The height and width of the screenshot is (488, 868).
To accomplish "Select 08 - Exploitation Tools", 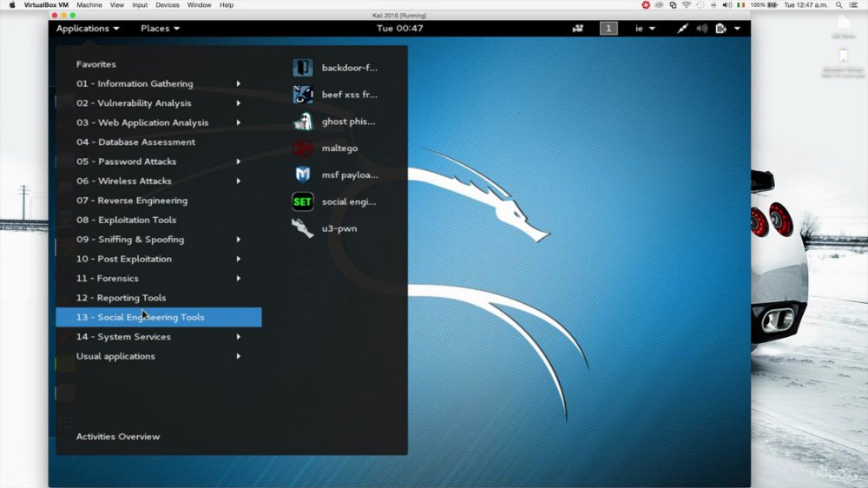I will pos(159,220).
